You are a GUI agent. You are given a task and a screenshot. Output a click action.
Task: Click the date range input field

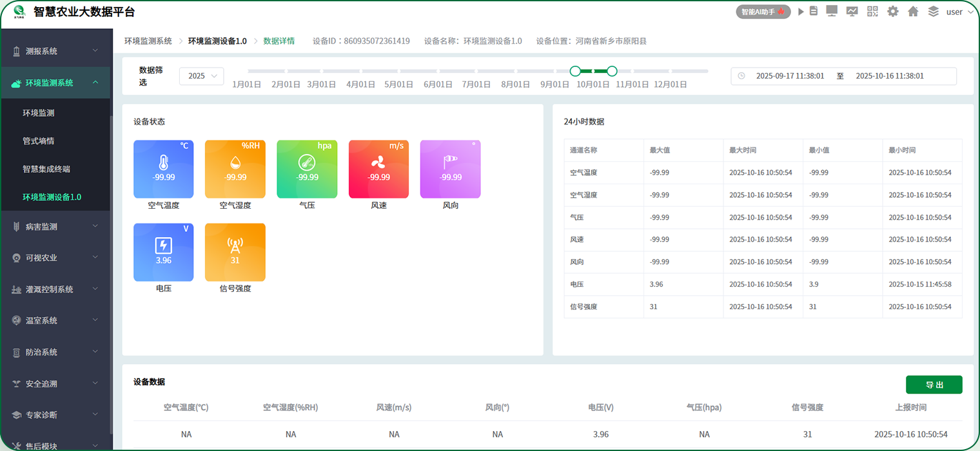(843, 75)
